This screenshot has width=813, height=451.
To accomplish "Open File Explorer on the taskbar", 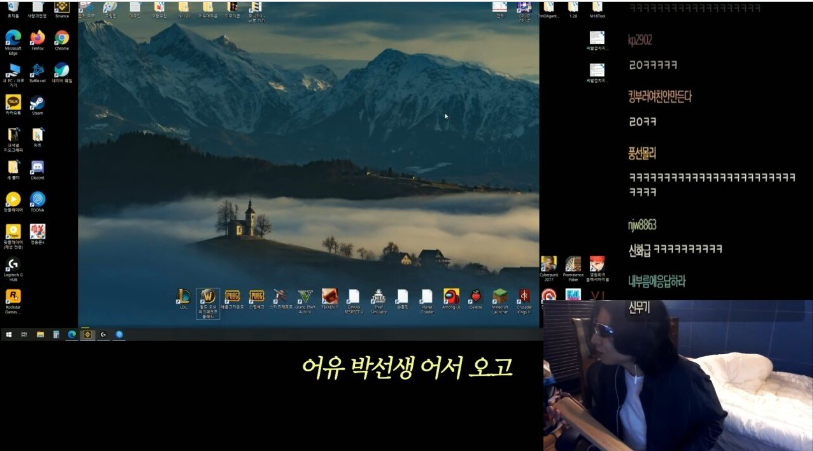I will click(x=40, y=335).
